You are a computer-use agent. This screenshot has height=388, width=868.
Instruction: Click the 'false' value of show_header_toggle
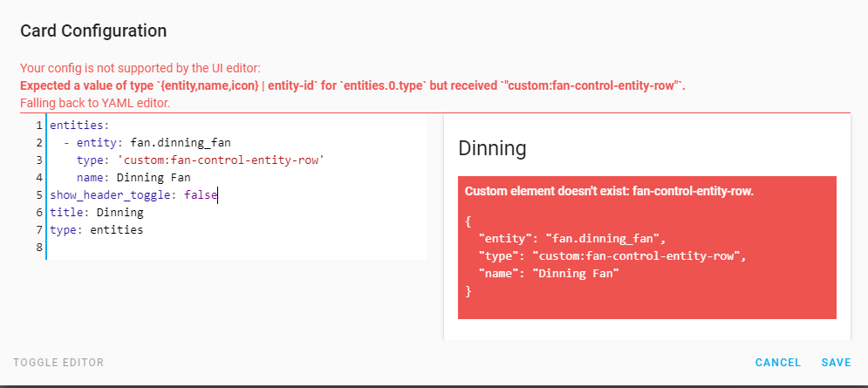(x=200, y=195)
